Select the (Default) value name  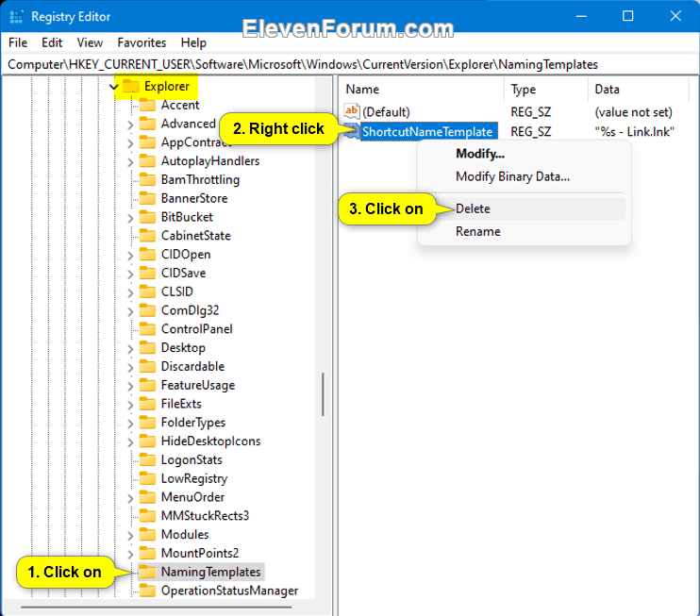[386, 112]
